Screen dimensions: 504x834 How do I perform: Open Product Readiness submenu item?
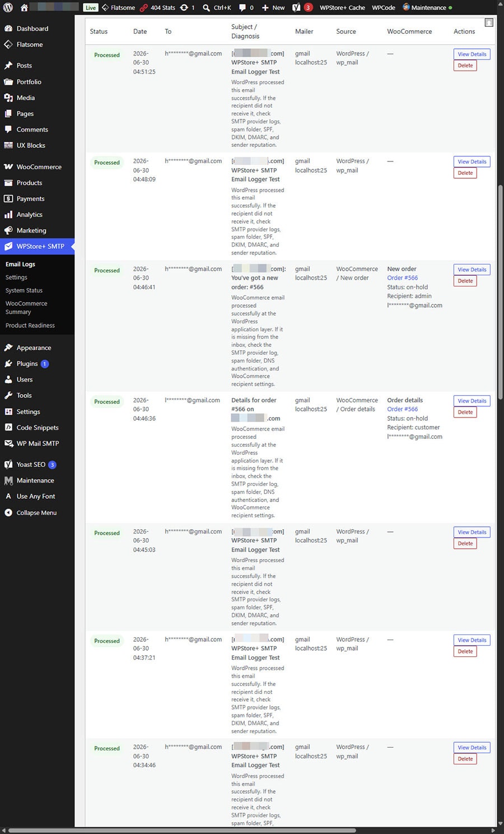tap(30, 326)
